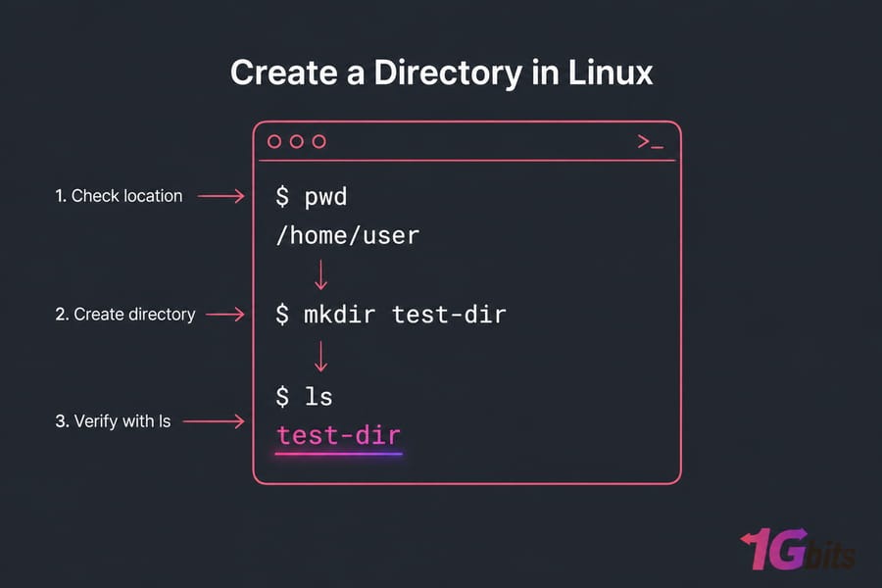882x588 pixels.
Task: Click the middle circle in terminal title bar
Action: 297,141
